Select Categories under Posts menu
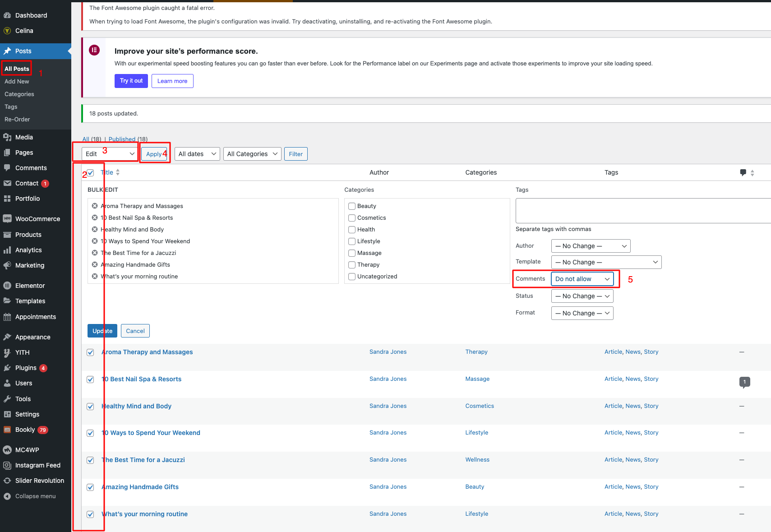Screen dimensions: 771x532 coord(19,94)
